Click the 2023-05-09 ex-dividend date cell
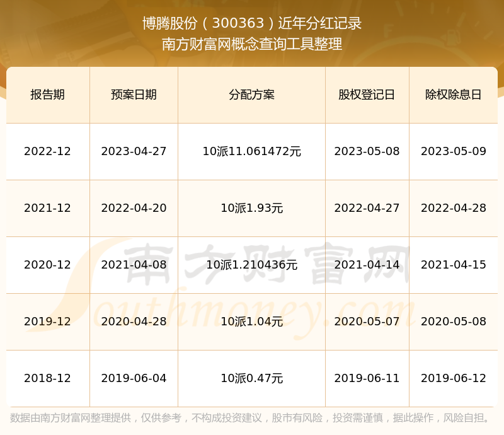 coord(453,151)
